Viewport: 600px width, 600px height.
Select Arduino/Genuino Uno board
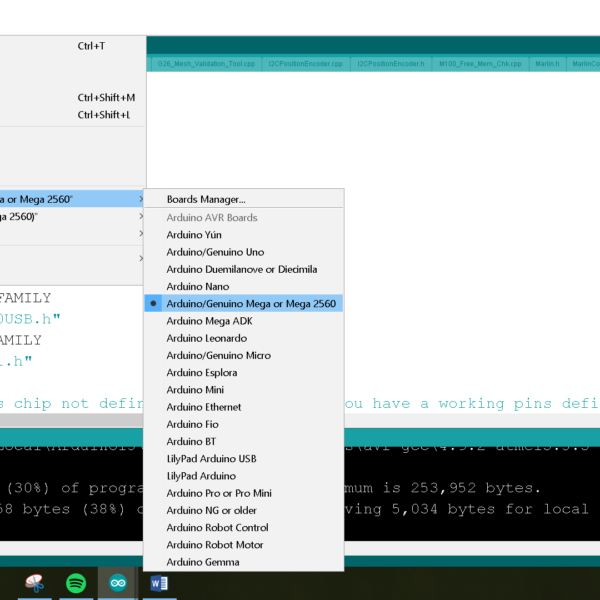(243, 252)
